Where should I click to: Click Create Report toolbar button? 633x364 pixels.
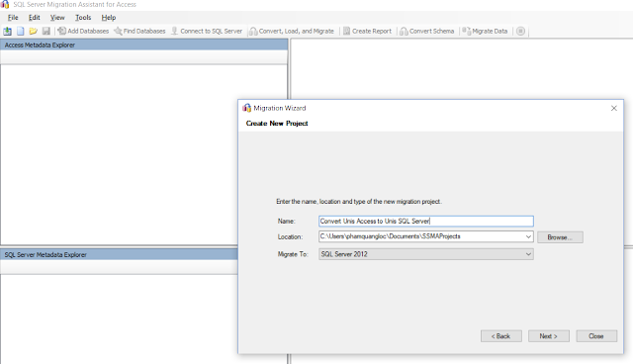[x=367, y=31]
